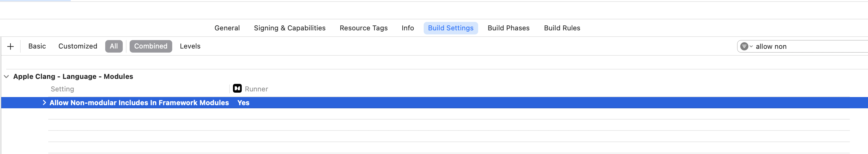This screenshot has width=868, height=154.
Task: Open the Yes value dropdown for the setting
Action: (x=243, y=103)
